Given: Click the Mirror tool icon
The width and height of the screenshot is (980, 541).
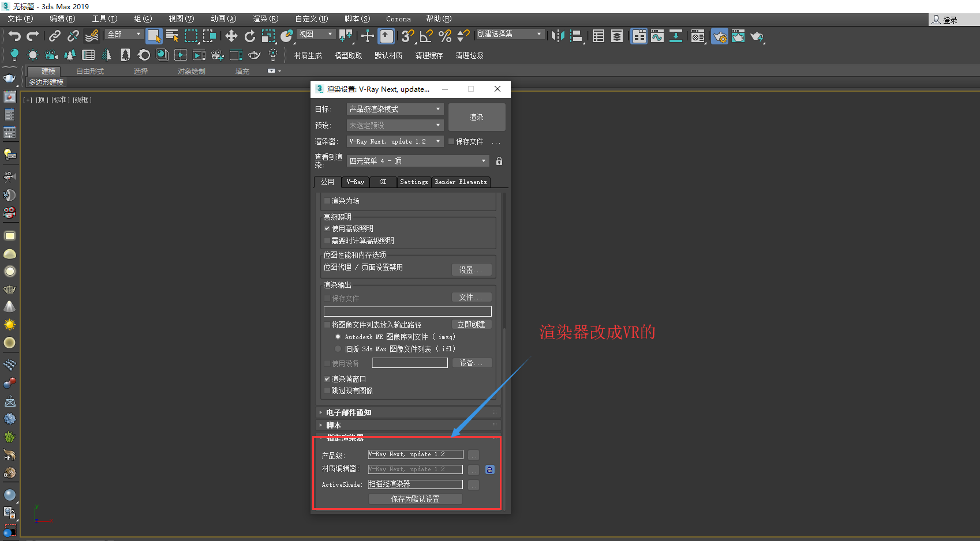Looking at the screenshot, I should pyautogui.click(x=557, y=36).
